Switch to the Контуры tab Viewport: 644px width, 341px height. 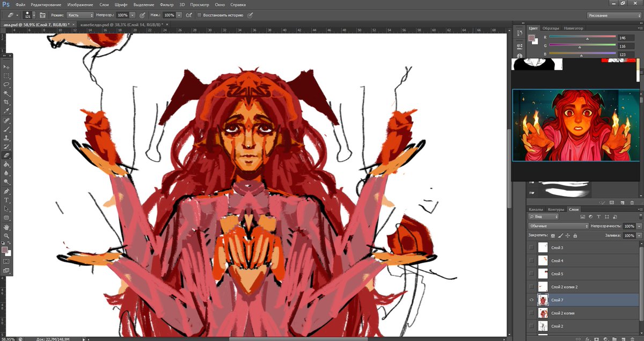pos(556,209)
